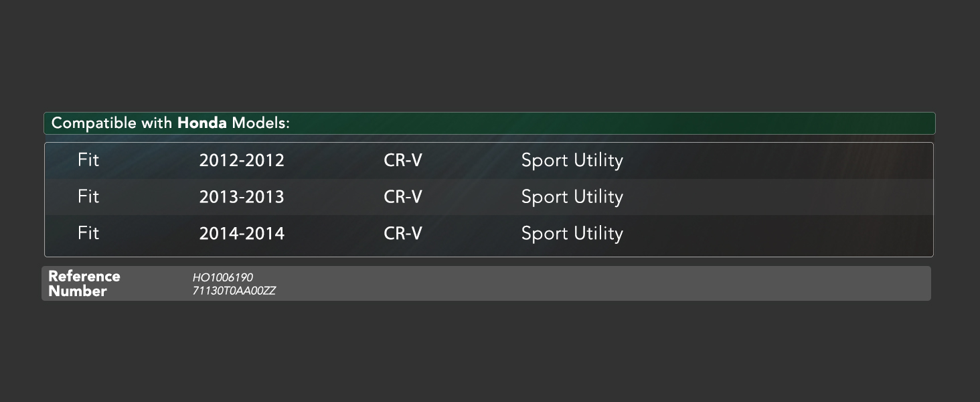Click the word 'Reference' in the label
Viewport: 980px width, 402px height.
point(84,276)
